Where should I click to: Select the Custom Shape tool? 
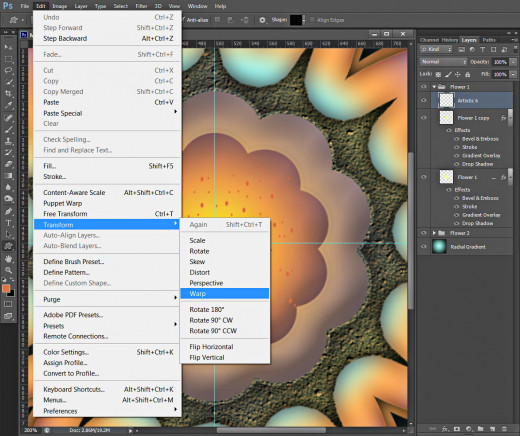(x=8, y=246)
